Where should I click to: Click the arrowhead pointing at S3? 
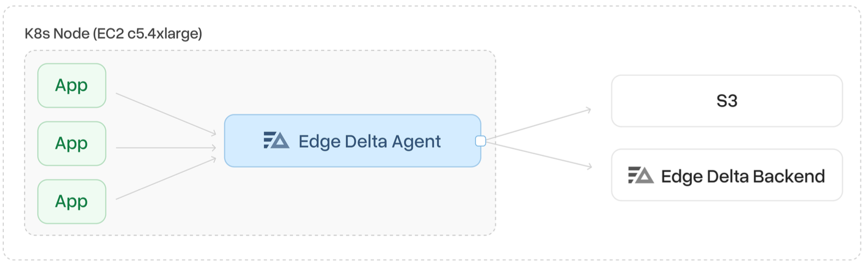[x=588, y=110]
